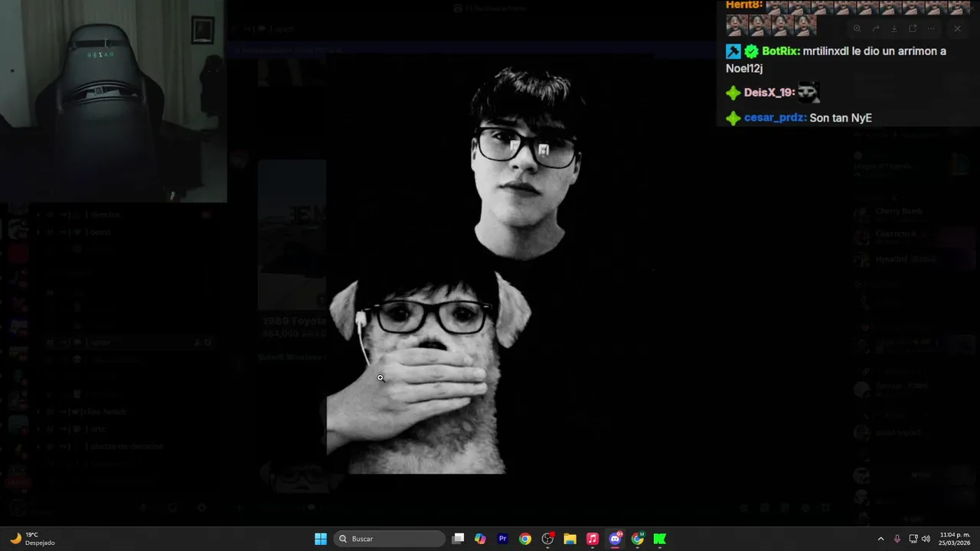Open File Explorer from the taskbar
The width and height of the screenshot is (980, 551).
point(570,539)
